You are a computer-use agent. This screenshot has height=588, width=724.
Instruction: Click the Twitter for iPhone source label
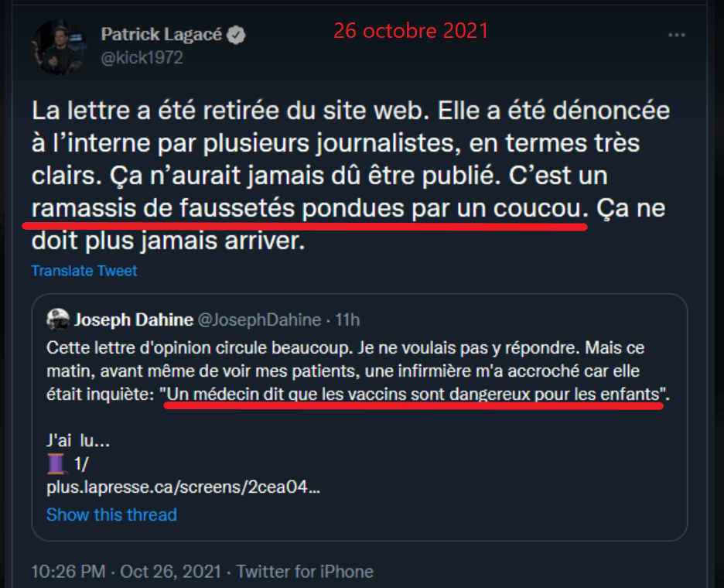pyautogui.click(x=305, y=572)
